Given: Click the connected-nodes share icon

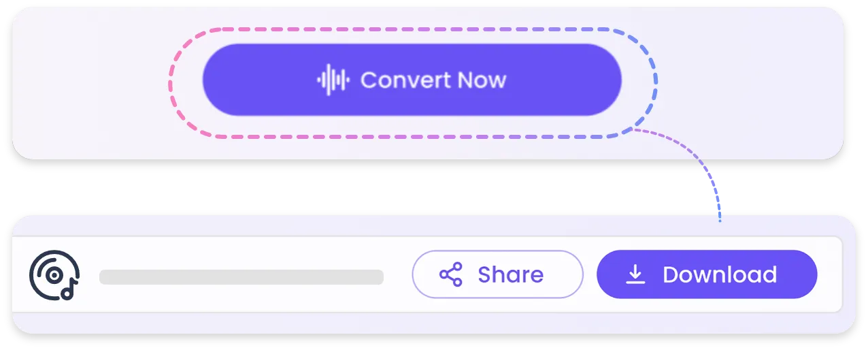Looking at the screenshot, I should [450, 274].
